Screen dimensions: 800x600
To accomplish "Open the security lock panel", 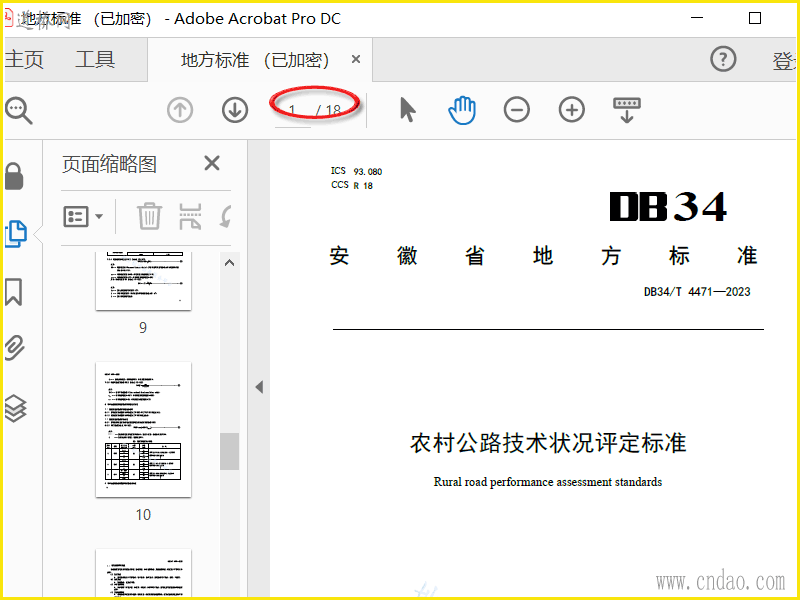I will (x=14, y=177).
